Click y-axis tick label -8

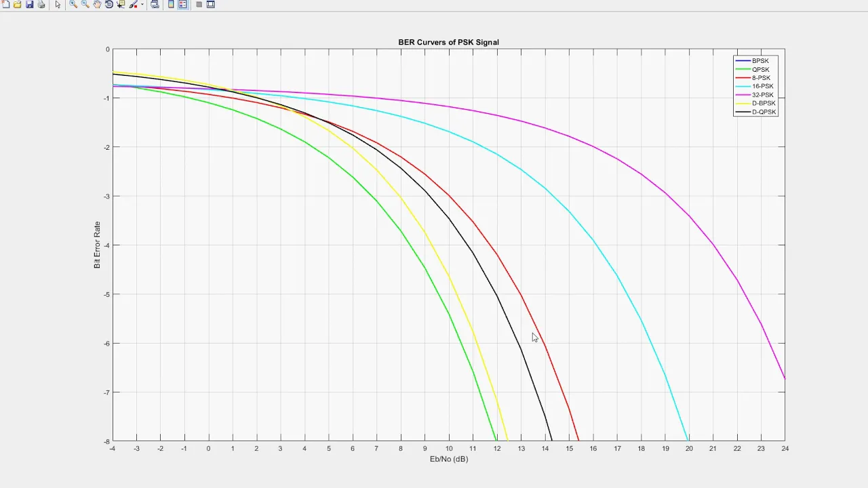click(x=106, y=441)
